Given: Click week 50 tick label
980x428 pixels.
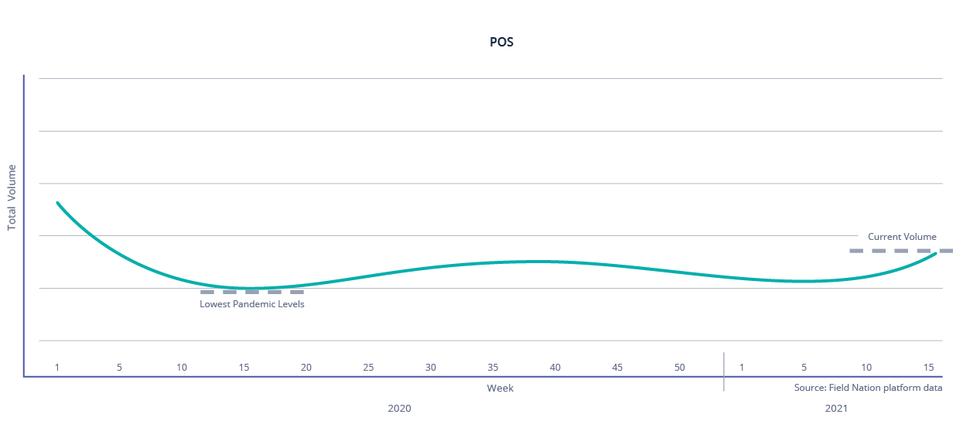Looking at the screenshot, I should tap(679, 367).
